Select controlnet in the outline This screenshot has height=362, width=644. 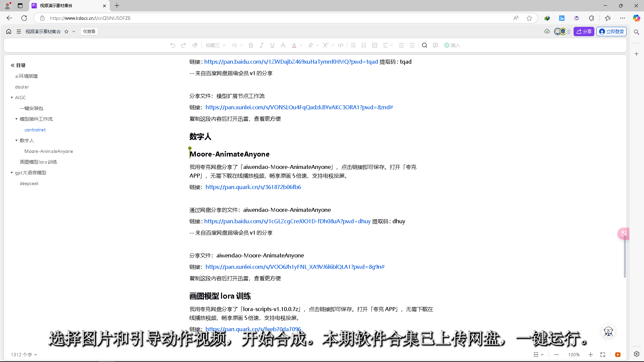click(x=35, y=130)
